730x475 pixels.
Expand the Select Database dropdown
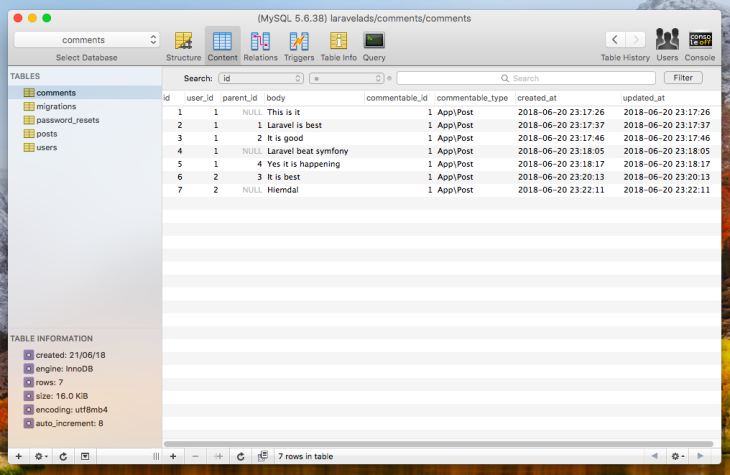click(87, 40)
